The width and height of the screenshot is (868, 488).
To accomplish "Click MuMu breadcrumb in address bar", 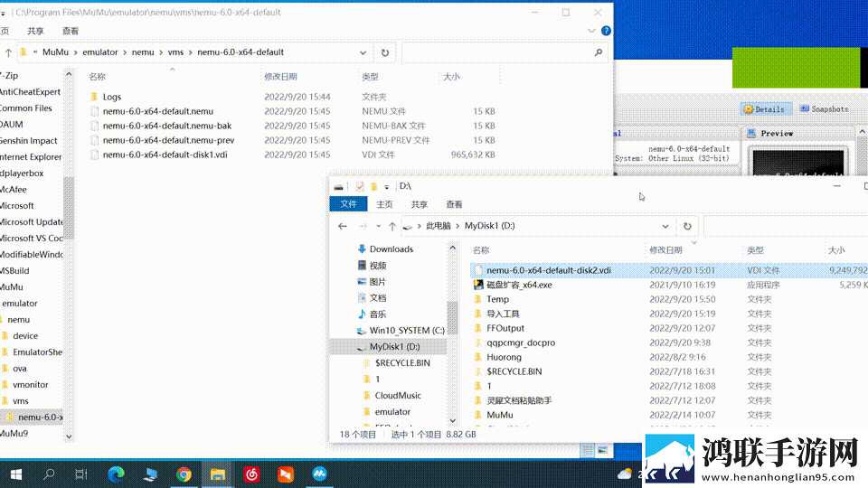I will point(55,52).
